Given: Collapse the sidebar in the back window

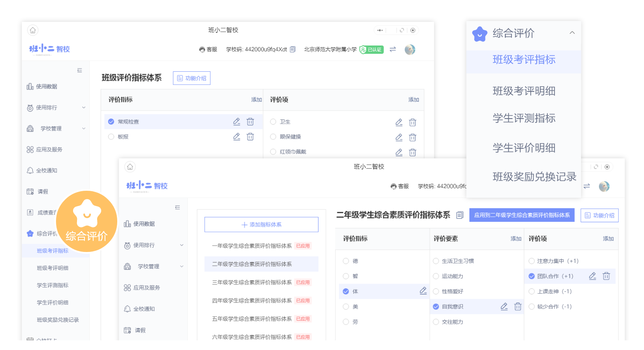Looking at the screenshot, I should [80, 70].
